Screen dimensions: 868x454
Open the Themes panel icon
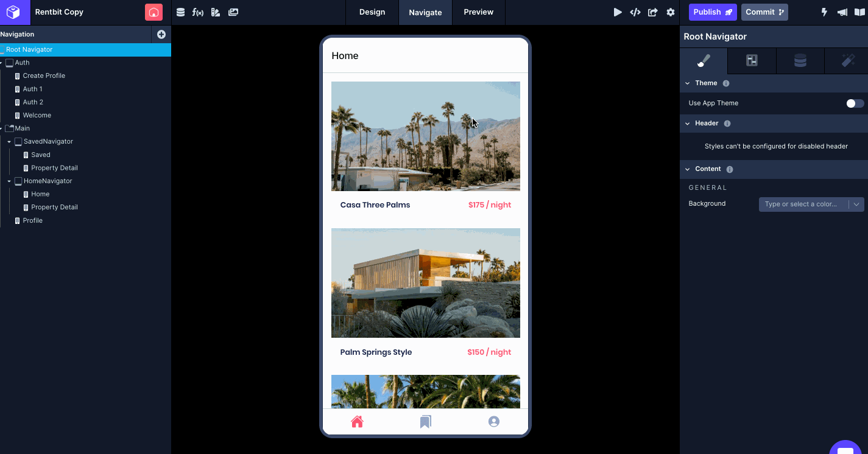(x=215, y=12)
